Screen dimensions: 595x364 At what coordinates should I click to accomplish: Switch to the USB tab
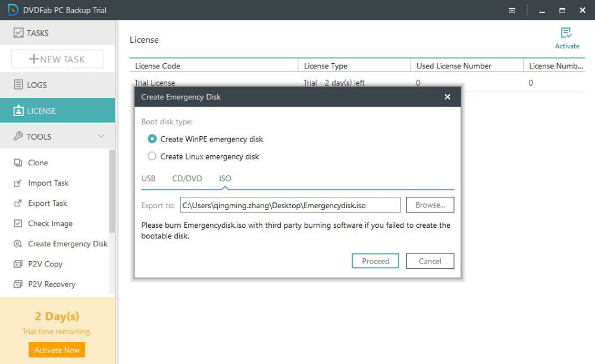(148, 178)
